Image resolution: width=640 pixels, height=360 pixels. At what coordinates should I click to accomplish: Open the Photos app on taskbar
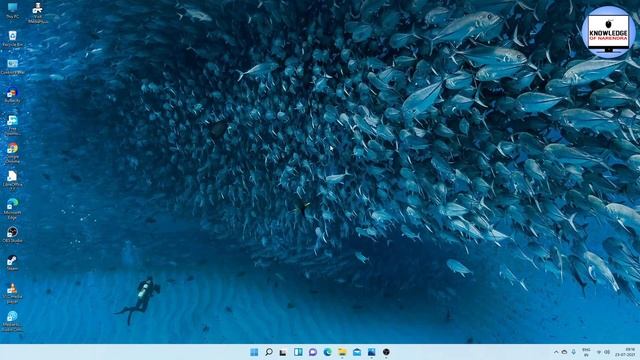pyautogui.click(x=371, y=352)
